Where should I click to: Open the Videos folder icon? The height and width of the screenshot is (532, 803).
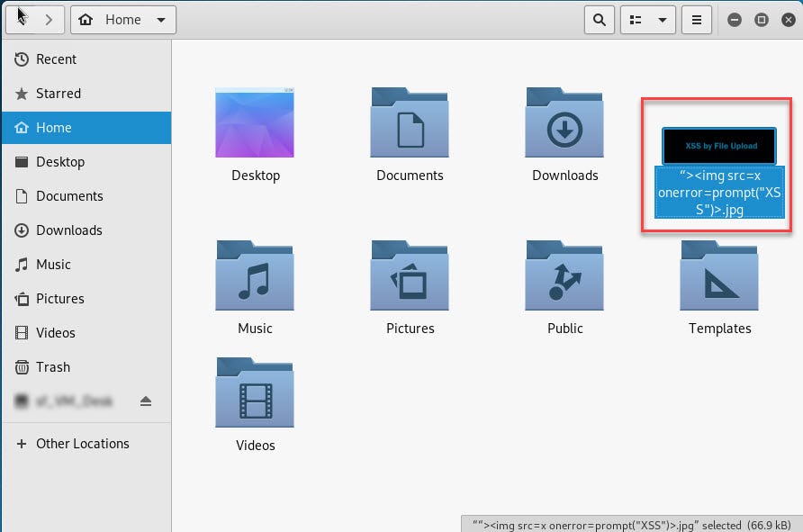(255, 392)
